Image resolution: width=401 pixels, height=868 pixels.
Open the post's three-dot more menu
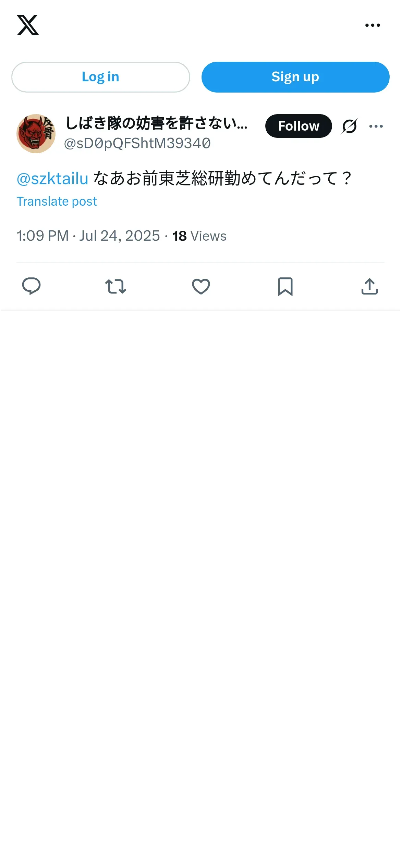click(376, 126)
